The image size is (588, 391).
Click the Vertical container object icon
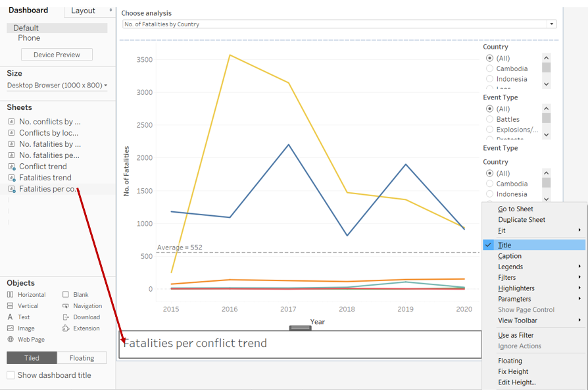click(x=11, y=306)
